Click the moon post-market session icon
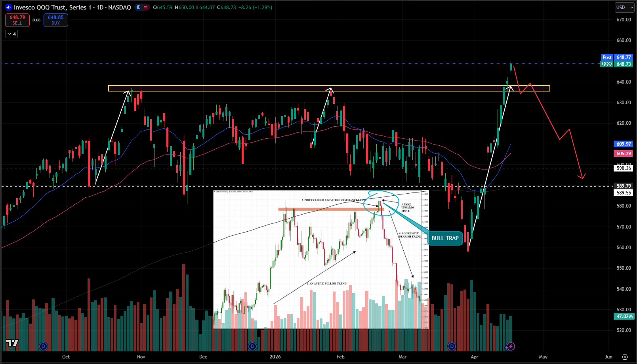The height and width of the screenshot is (364, 637). 138,7
